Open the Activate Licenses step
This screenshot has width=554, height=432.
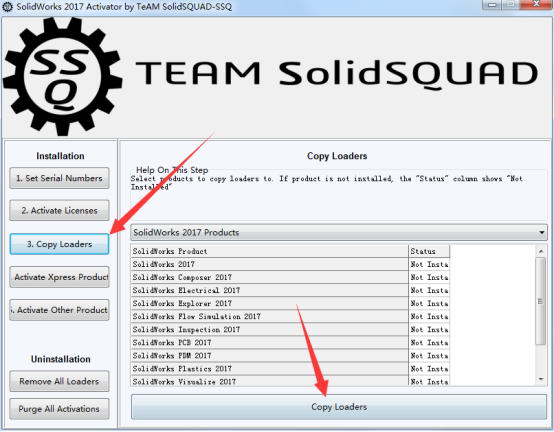point(59,211)
